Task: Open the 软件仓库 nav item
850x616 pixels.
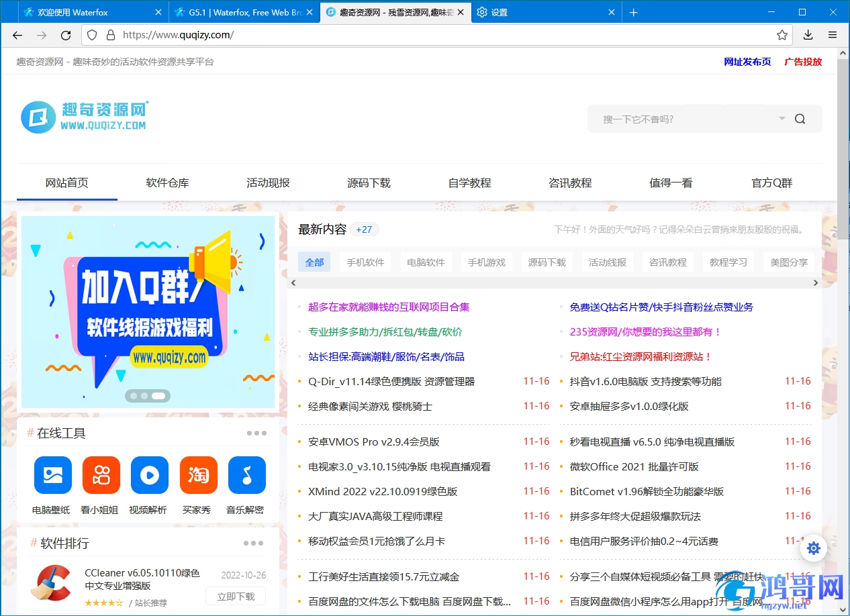Action: [168, 183]
